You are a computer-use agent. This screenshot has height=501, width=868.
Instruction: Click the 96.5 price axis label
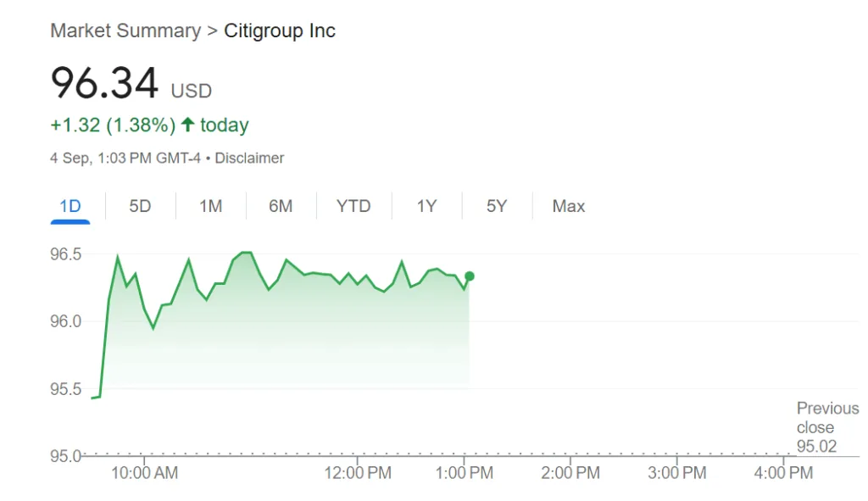point(66,254)
